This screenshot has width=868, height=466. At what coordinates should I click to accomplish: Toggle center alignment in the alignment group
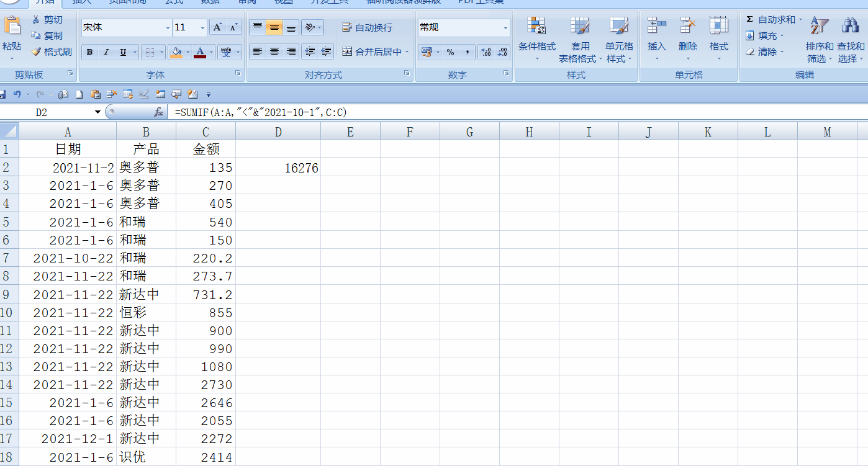(274, 52)
